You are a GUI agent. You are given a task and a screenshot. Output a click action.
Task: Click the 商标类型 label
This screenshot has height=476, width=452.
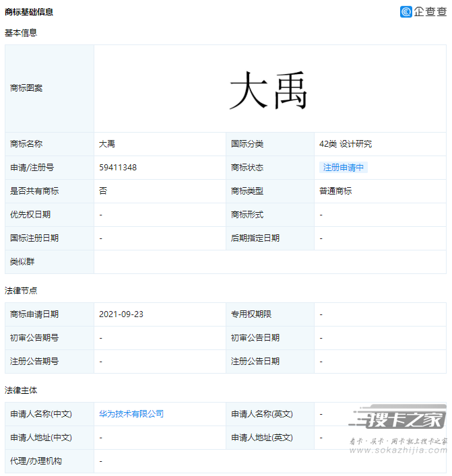point(247,191)
